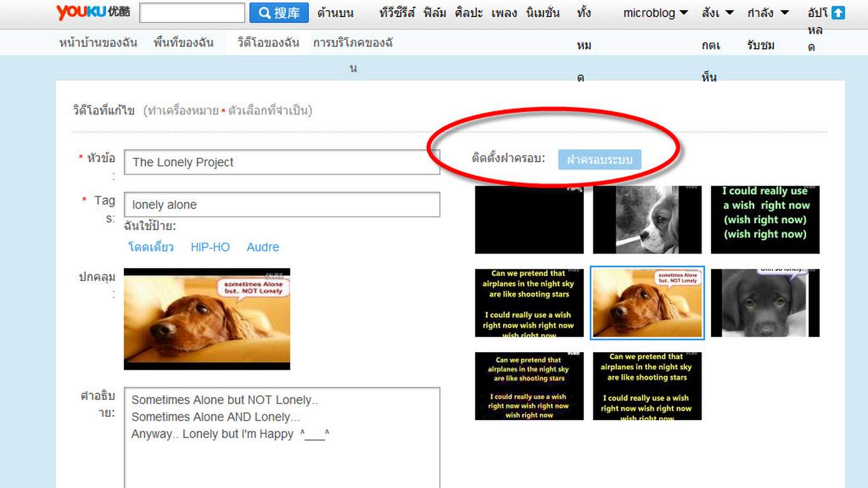Click the blue upload arrow icon
The image size is (868, 488).
coord(838,13)
